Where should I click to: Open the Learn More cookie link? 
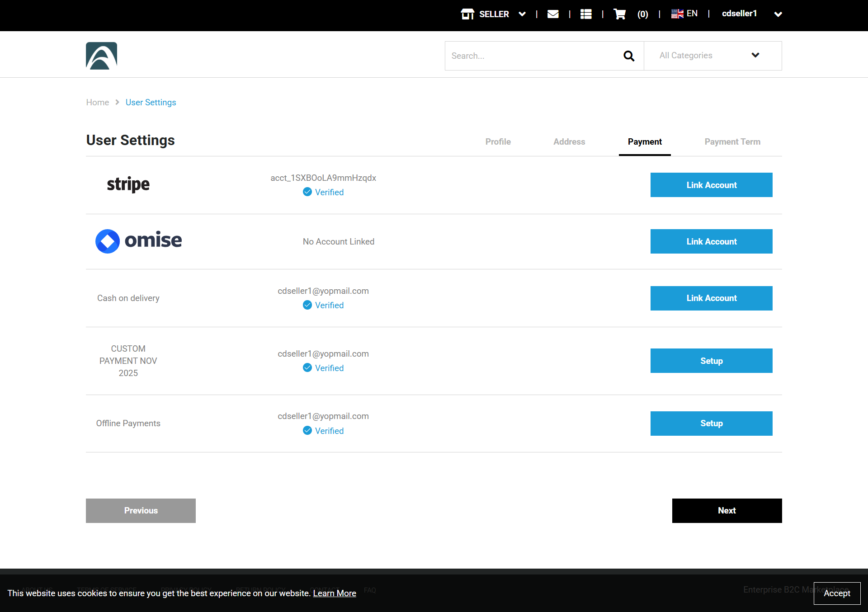coord(335,593)
